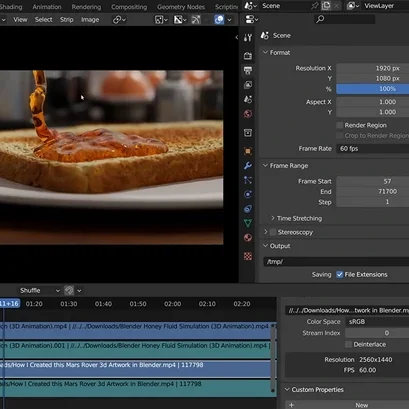The width and height of the screenshot is (409, 409).
Task: Open the Texture properties checker icon
Action: point(248,256)
